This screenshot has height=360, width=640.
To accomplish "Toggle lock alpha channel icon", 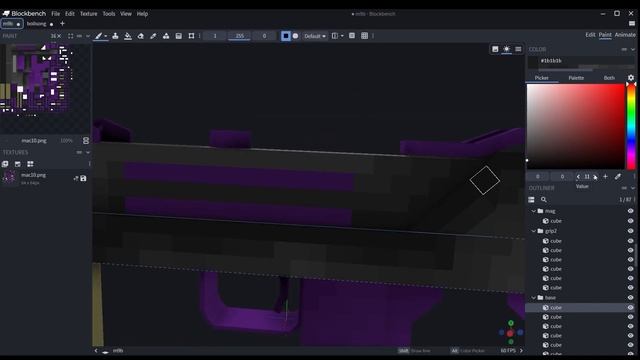I will 352,36.
